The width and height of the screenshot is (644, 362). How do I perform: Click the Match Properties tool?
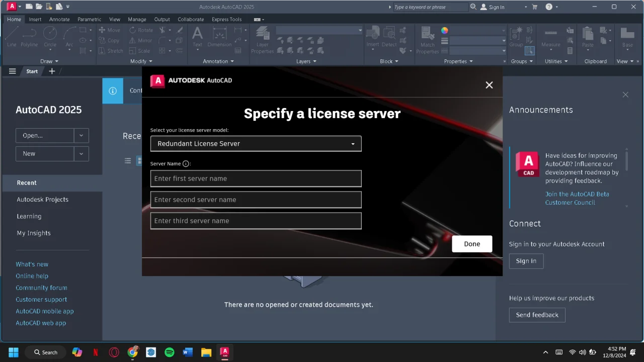coord(428,40)
